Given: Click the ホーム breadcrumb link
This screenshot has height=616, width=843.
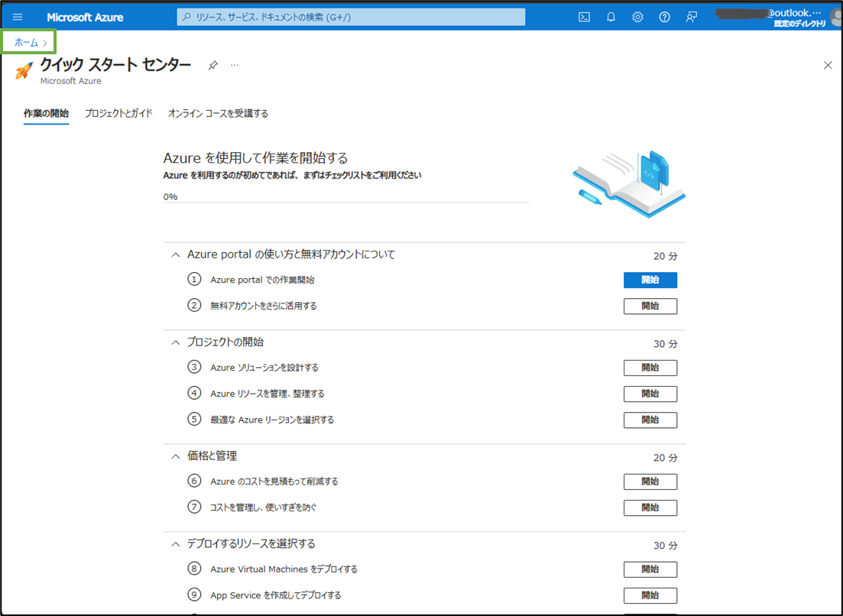Looking at the screenshot, I should click(26, 43).
